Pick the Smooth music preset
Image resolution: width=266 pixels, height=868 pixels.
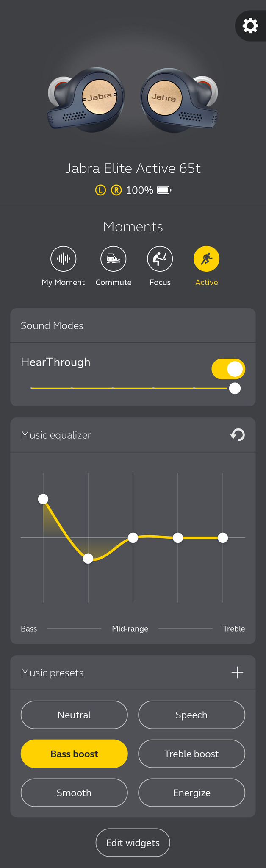74,793
